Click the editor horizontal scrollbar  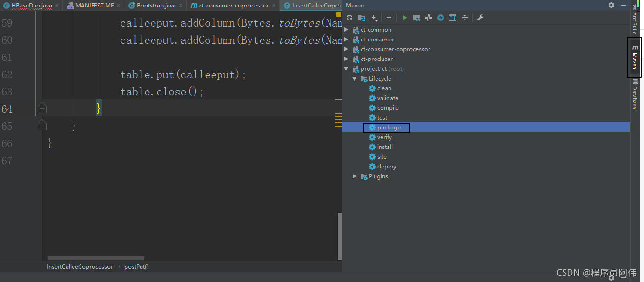96,258
